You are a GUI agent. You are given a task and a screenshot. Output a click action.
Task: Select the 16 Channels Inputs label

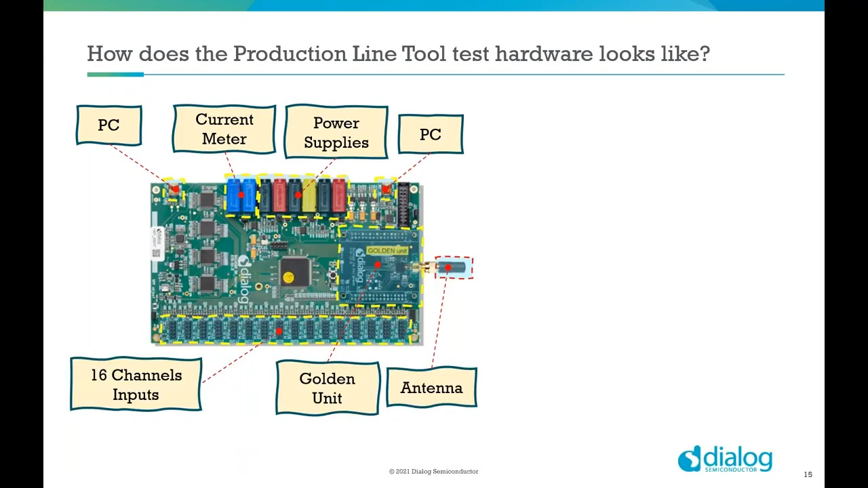[x=136, y=384]
